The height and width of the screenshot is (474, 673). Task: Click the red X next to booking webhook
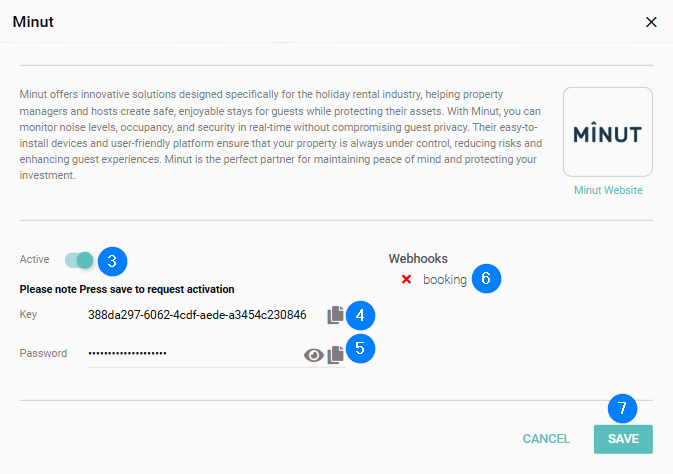coord(406,280)
